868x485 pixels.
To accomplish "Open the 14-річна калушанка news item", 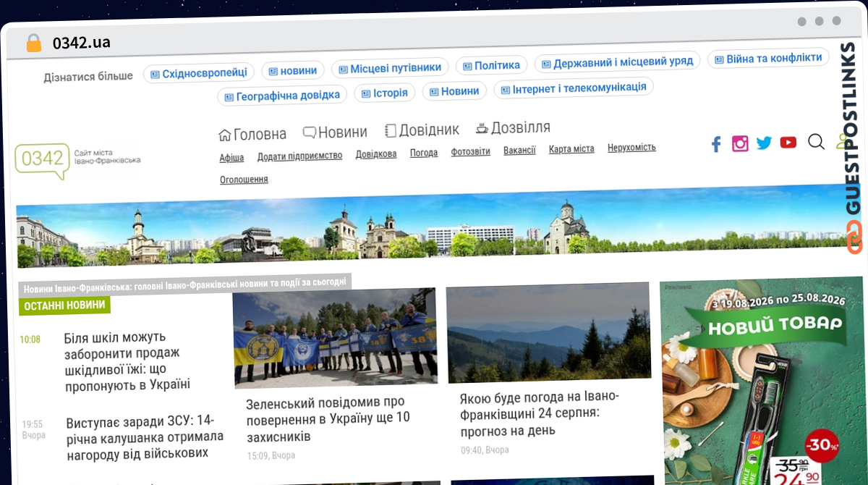I will [x=144, y=436].
